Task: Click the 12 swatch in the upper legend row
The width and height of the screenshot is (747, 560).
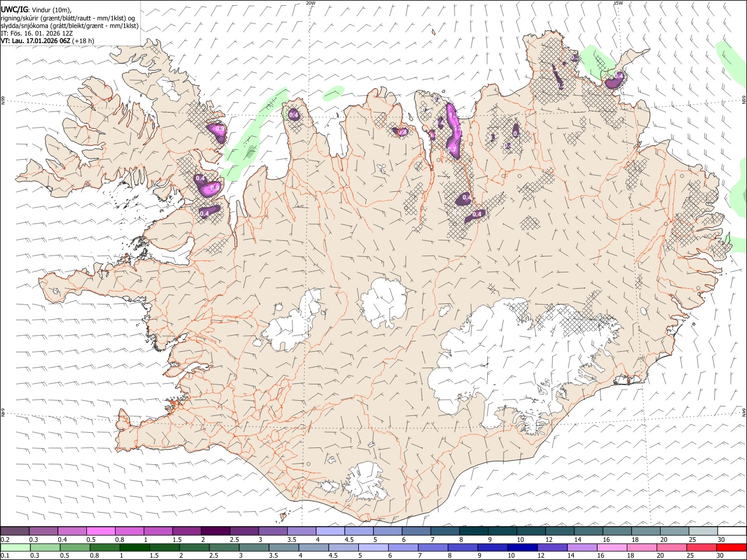Action: pyautogui.click(x=560, y=531)
